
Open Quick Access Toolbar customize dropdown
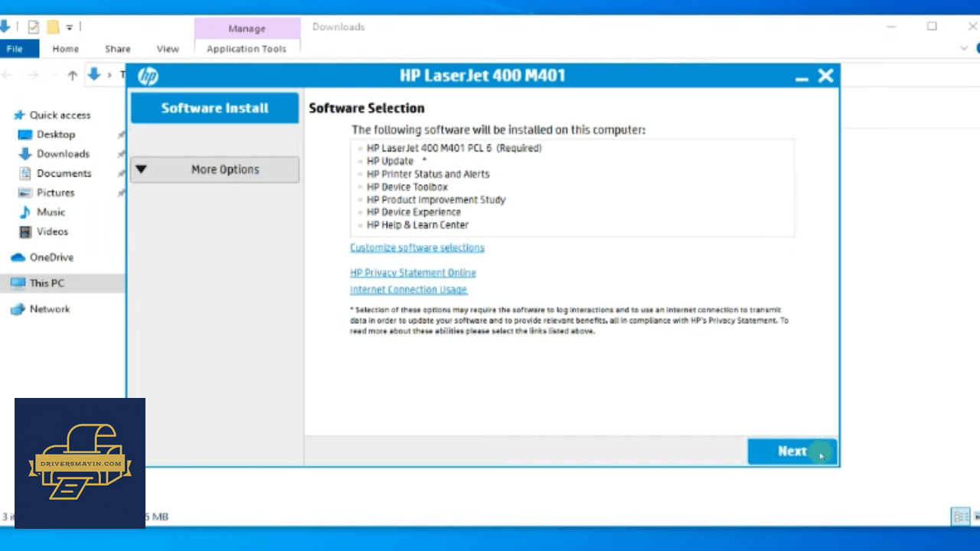[69, 28]
